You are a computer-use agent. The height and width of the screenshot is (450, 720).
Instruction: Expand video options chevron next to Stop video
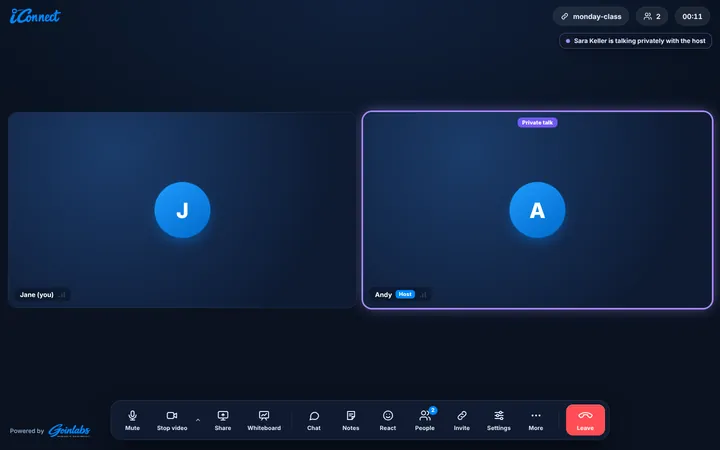(x=198, y=420)
